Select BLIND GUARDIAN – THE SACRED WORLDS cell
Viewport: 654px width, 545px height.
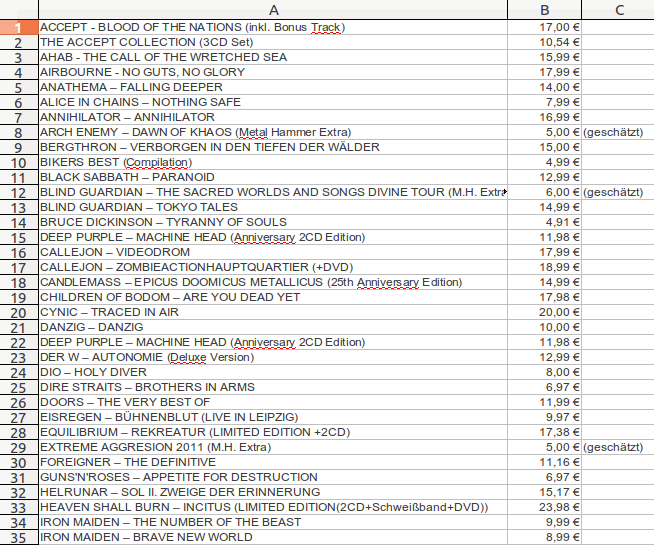tap(273, 193)
